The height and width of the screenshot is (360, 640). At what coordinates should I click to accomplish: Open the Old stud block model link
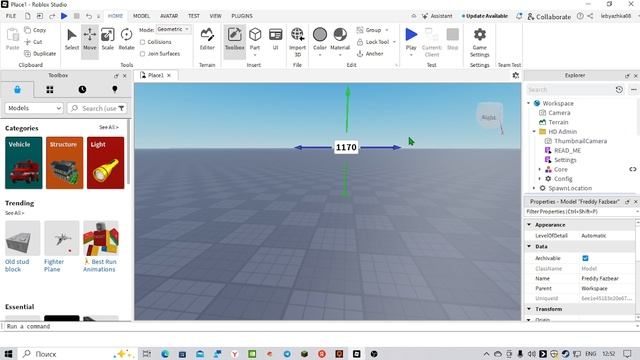17,265
